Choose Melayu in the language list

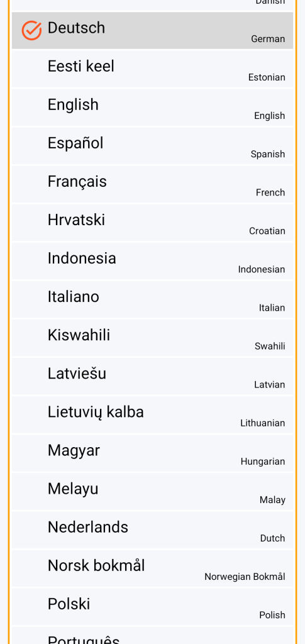tap(152, 491)
